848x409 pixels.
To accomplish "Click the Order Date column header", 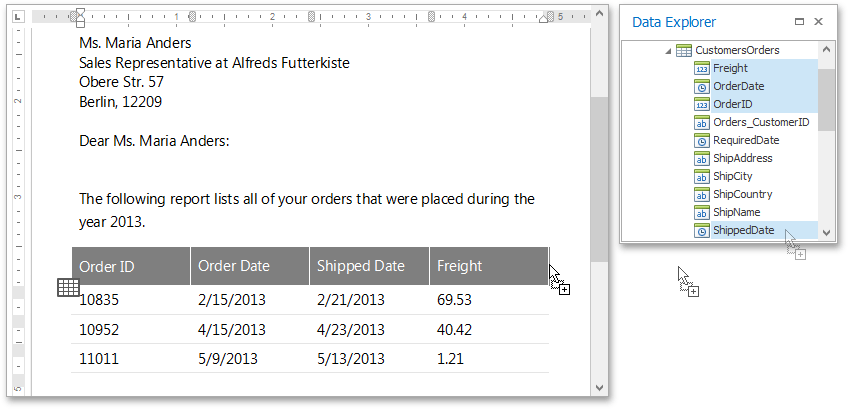I will point(234,266).
